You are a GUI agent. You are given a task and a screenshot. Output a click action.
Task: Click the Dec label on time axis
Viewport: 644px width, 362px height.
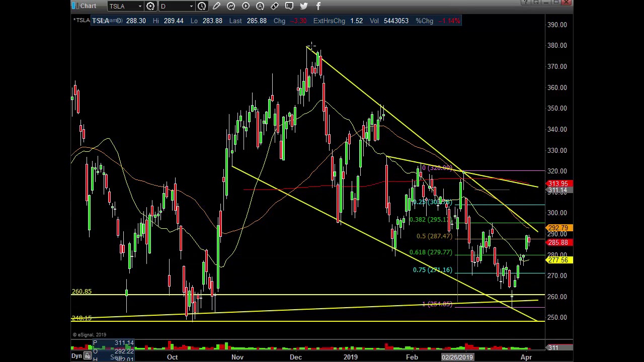(295, 357)
